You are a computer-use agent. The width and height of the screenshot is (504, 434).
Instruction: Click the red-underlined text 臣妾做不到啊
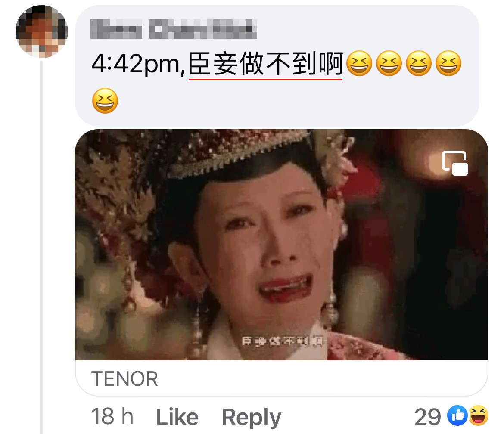click(x=265, y=64)
